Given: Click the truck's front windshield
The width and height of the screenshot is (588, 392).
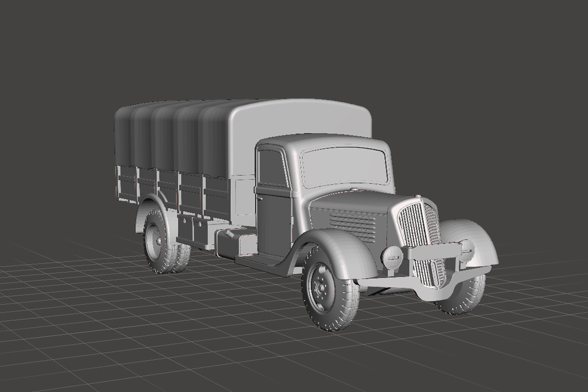Looking at the screenshot, I should pos(344,167).
